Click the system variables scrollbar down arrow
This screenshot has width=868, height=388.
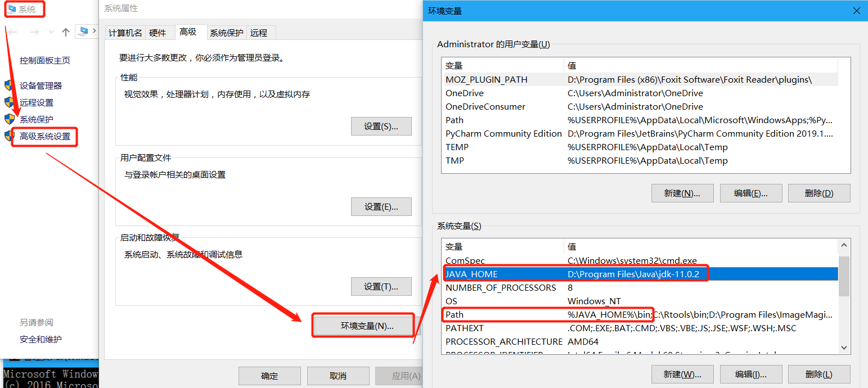pos(844,348)
